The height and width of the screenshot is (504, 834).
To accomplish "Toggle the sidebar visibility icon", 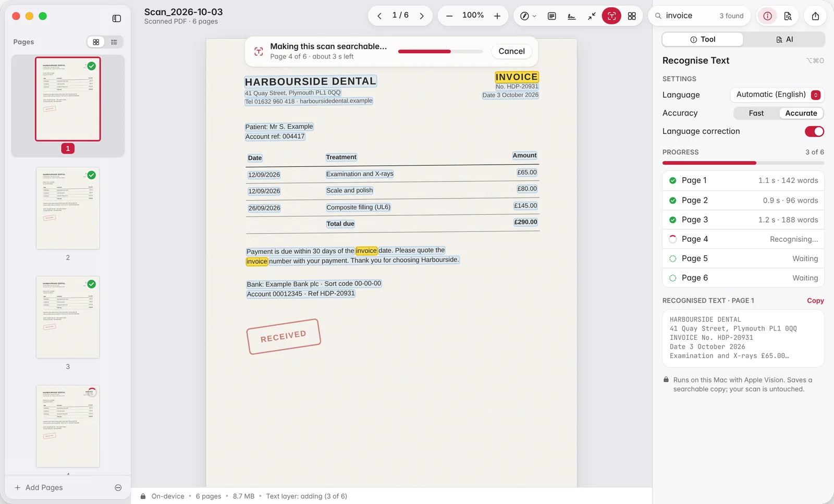I will click(x=117, y=18).
